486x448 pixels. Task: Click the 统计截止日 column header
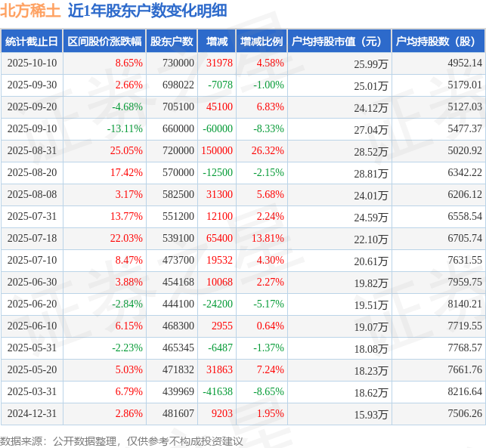pyautogui.click(x=32, y=42)
